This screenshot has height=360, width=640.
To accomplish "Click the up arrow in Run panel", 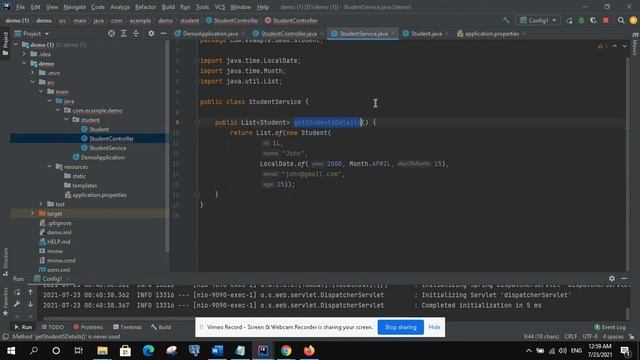I will pyautogui.click(x=30, y=292).
